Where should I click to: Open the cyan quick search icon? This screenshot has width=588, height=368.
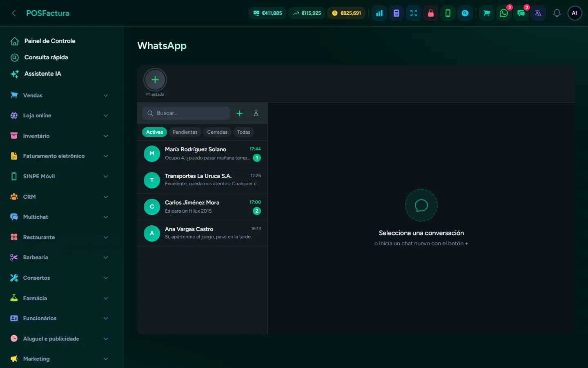pos(465,13)
